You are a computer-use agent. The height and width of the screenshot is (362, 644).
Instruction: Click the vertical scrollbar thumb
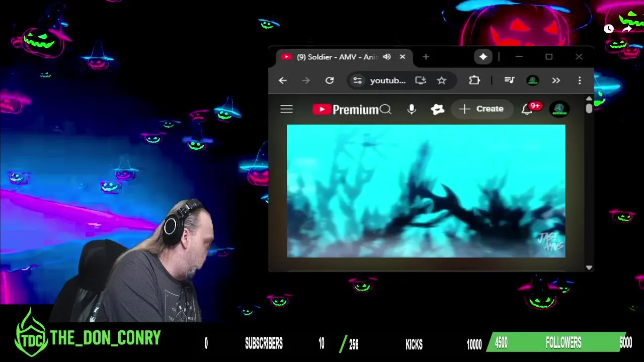click(589, 109)
